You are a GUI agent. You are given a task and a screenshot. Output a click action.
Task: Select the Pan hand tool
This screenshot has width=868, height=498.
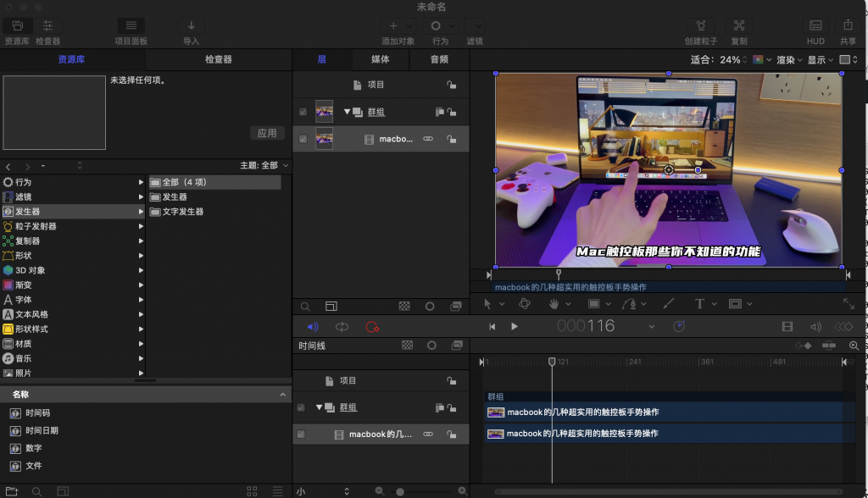(x=554, y=303)
